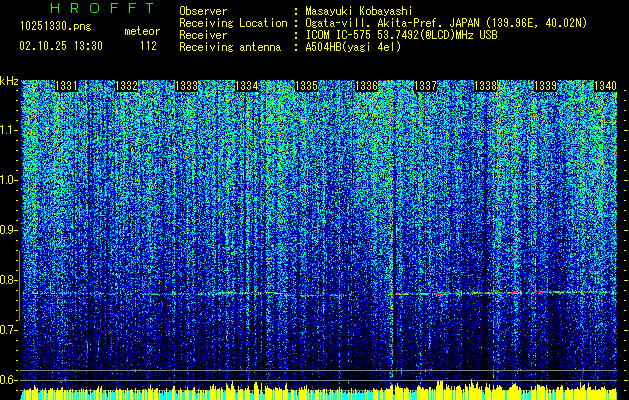Click the 1.0 kHz axis label
Viewport: 629px width, 400px height.
pyautogui.click(x=8, y=180)
